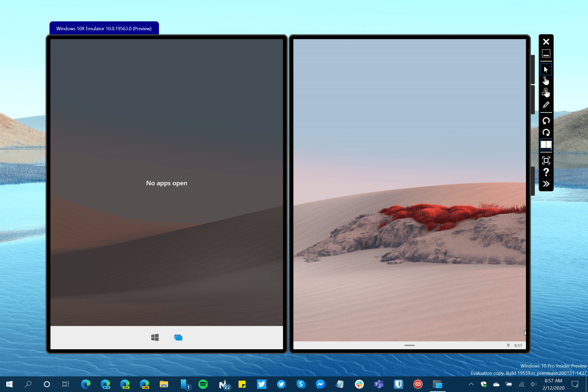Rotate the emulator counterclockwise

(546, 121)
